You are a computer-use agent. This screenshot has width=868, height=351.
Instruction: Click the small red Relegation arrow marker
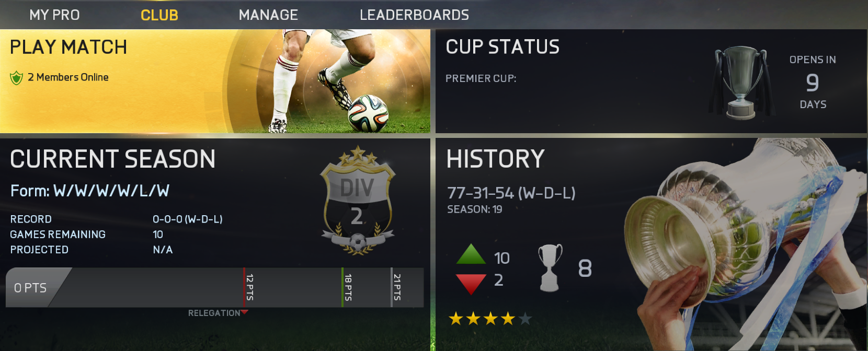click(245, 312)
